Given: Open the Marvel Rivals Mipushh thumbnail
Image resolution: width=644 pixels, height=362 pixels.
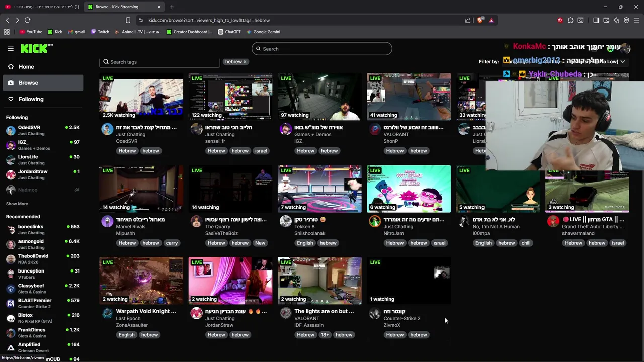Looking at the screenshot, I should [x=141, y=189].
